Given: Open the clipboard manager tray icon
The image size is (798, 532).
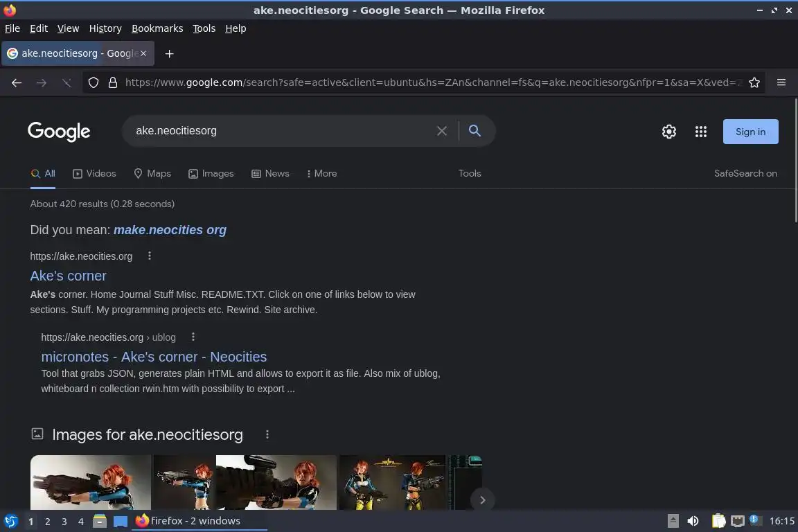Looking at the screenshot, I should (718, 521).
